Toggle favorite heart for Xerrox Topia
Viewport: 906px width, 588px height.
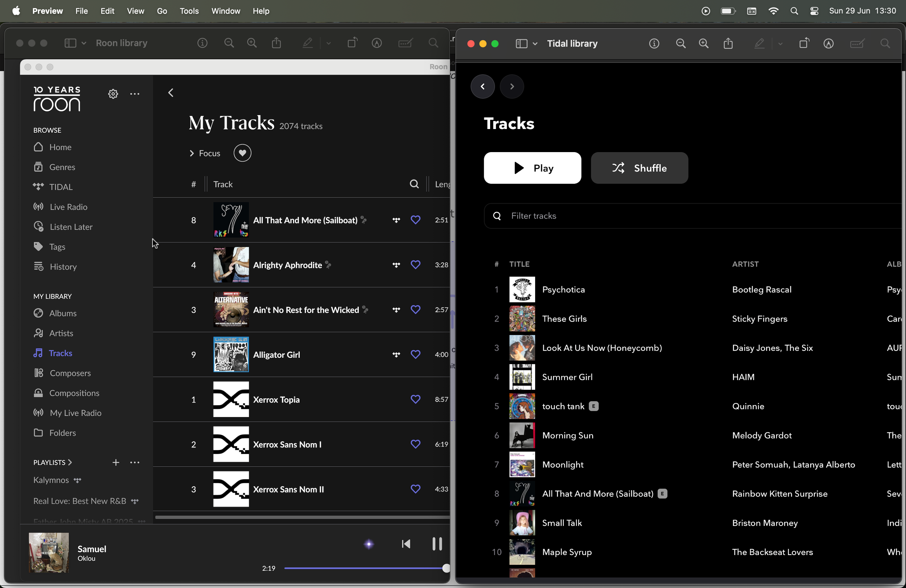tap(415, 399)
